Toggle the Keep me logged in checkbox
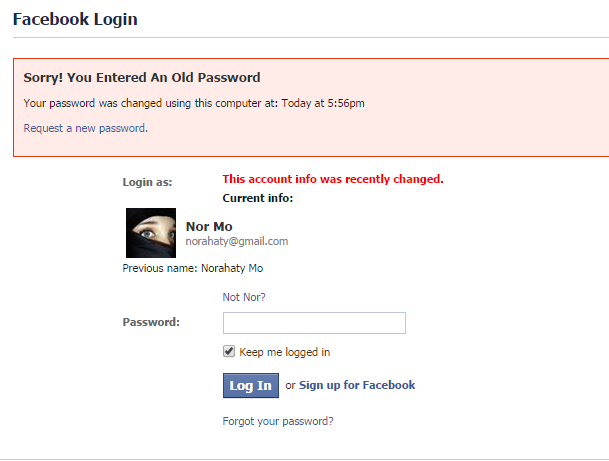 tap(229, 351)
